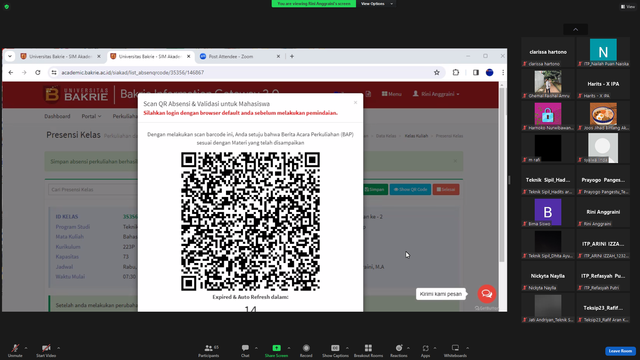Click the green Share Screen icon
Viewport: 640px width, 360px height.
point(276,348)
